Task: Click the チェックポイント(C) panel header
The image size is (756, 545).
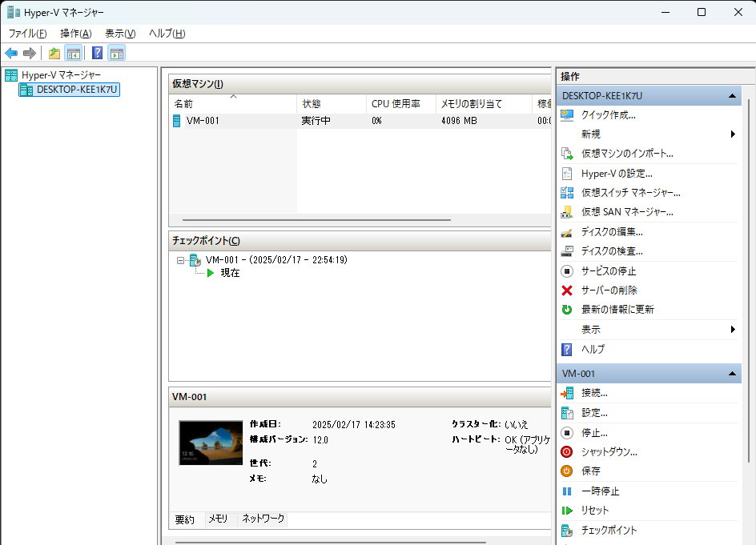Action: pos(360,241)
